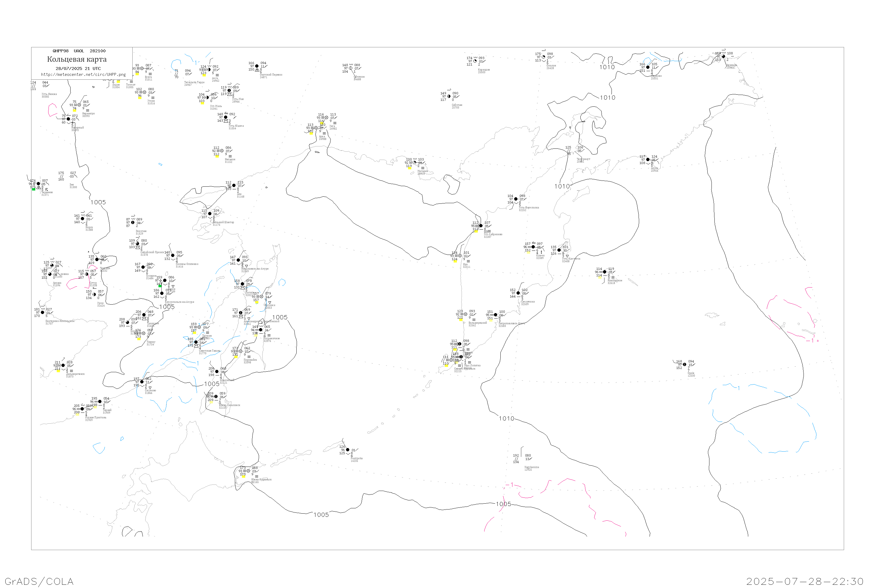Select the Нелькан obscured-sky station circle
The image size is (882, 588).
(222, 151)
